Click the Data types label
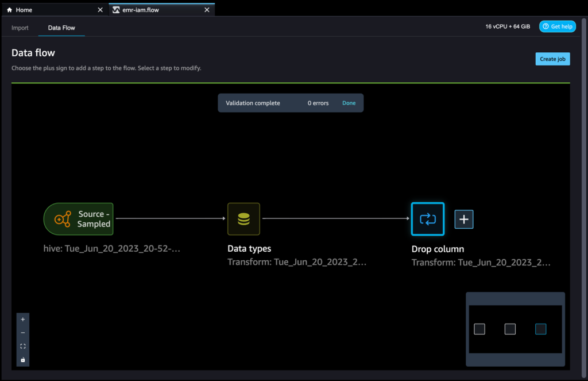This screenshot has height=381, width=588. [x=249, y=248]
